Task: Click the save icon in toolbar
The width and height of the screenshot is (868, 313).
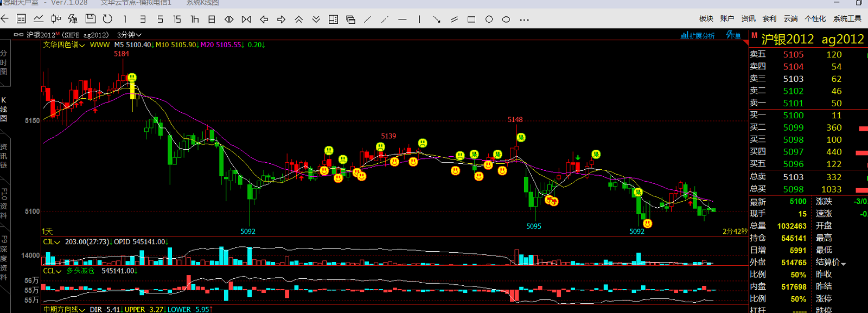Action: [91, 19]
